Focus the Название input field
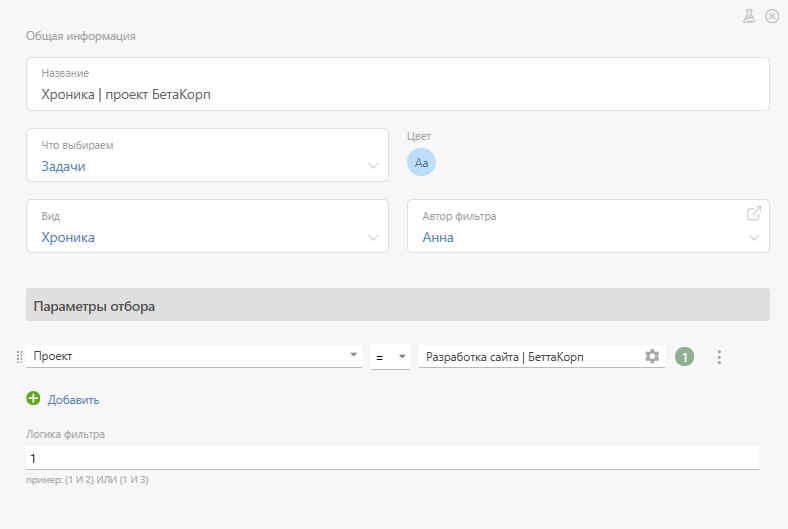 pos(398,84)
